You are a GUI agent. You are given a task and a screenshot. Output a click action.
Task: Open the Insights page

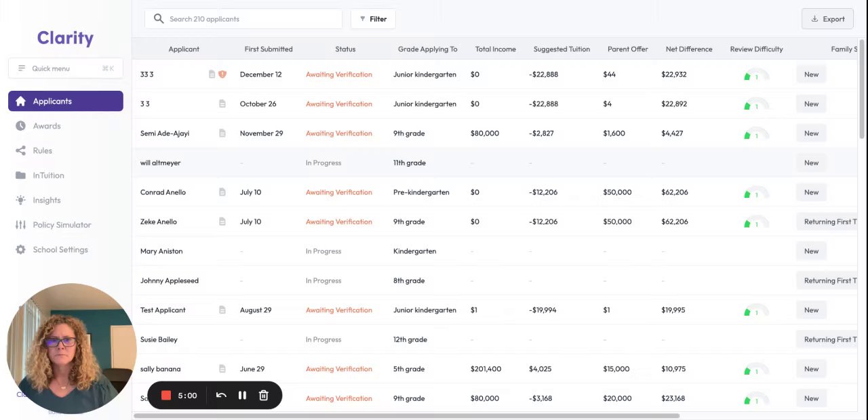(47, 201)
